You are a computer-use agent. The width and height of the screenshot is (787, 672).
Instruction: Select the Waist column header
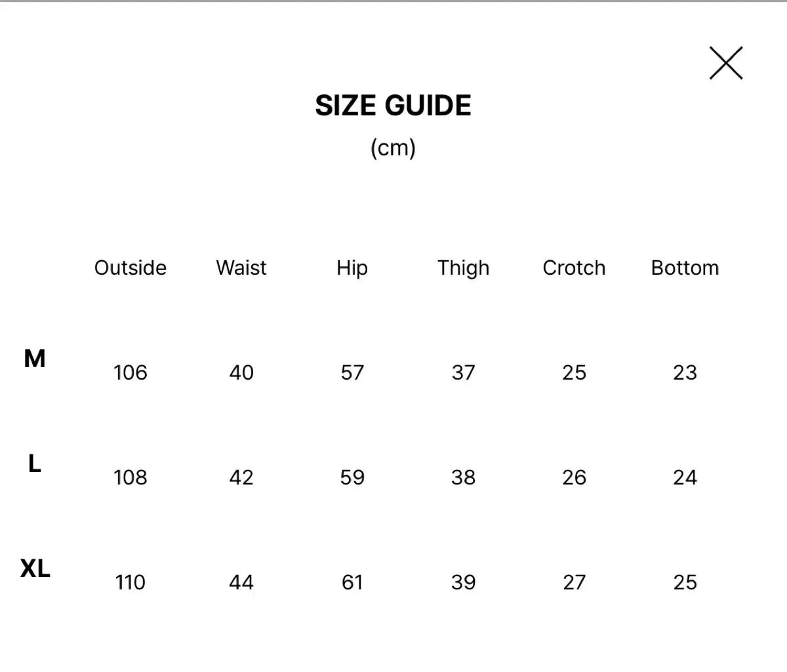[241, 267]
